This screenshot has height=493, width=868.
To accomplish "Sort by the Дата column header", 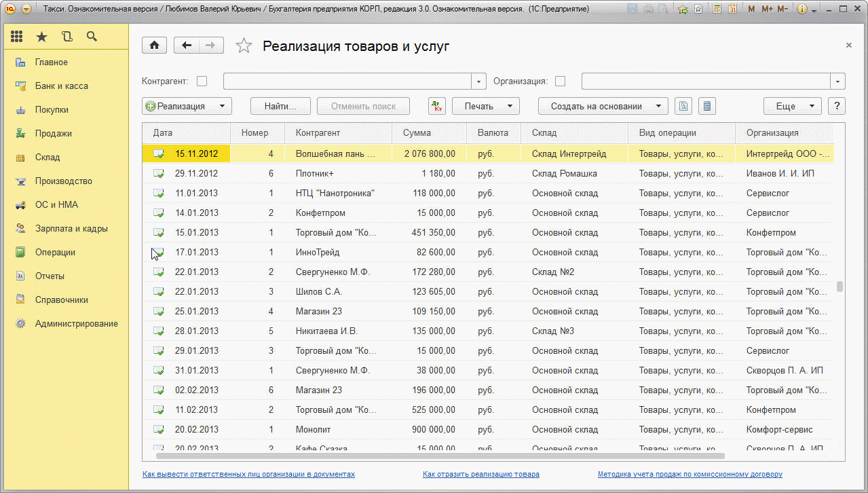I will pyautogui.click(x=187, y=133).
